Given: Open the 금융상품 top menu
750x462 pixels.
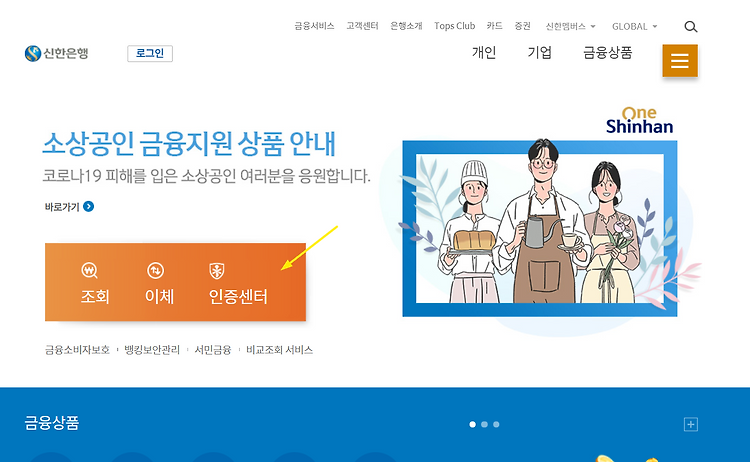Looking at the screenshot, I should (607, 52).
